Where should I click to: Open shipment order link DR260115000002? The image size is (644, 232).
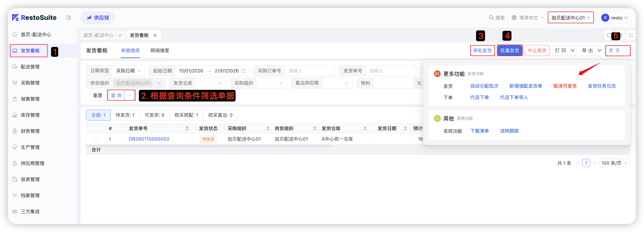(x=149, y=139)
